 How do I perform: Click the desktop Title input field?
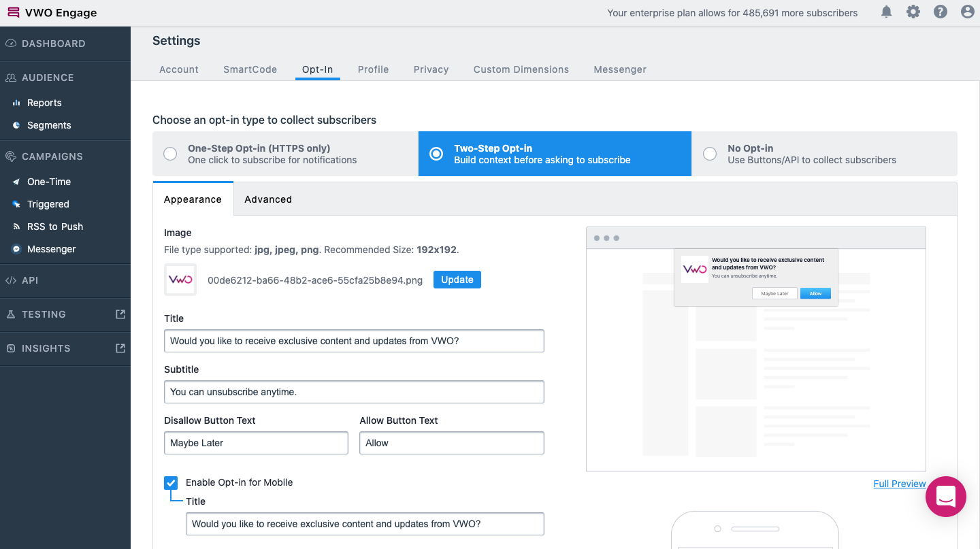(354, 341)
